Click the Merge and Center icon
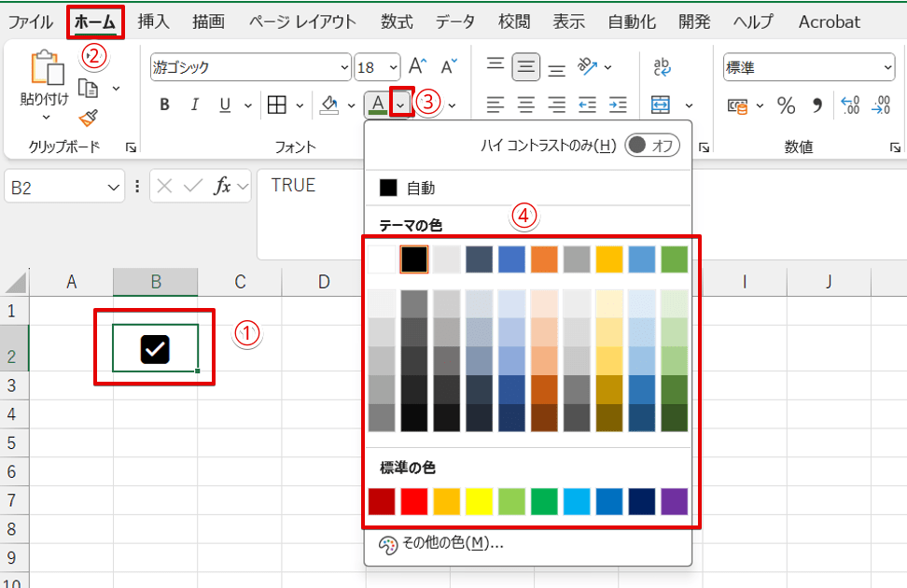 click(661, 105)
